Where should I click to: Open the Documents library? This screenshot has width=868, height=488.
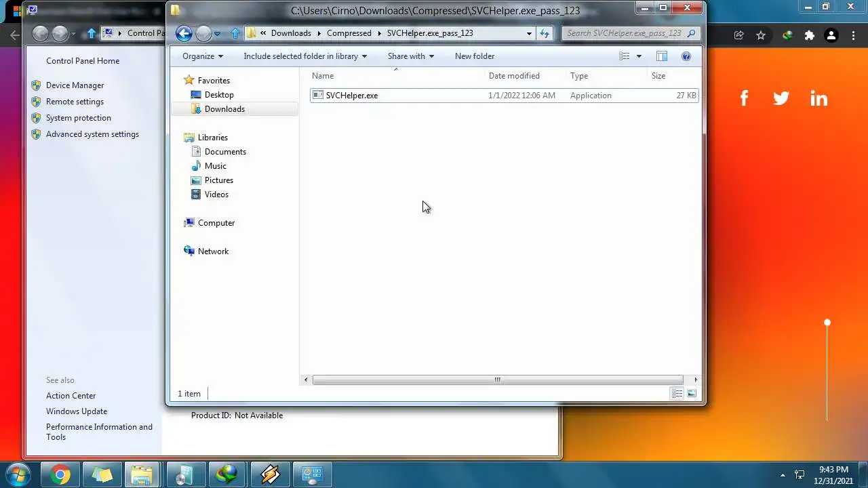click(x=225, y=152)
